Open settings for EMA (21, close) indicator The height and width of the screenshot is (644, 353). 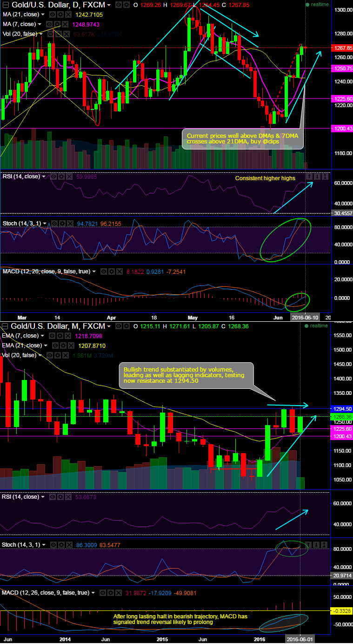coord(63,346)
